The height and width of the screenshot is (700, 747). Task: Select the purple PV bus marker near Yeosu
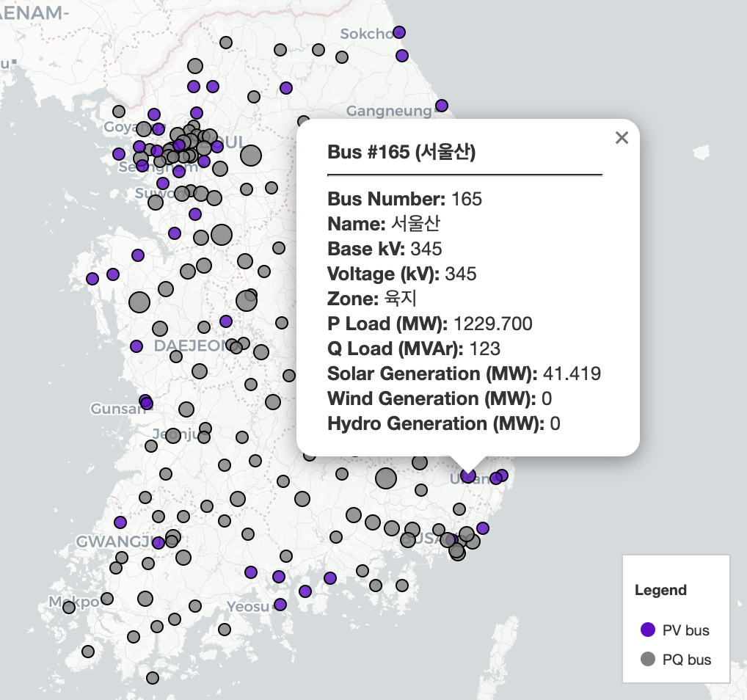tap(280, 605)
